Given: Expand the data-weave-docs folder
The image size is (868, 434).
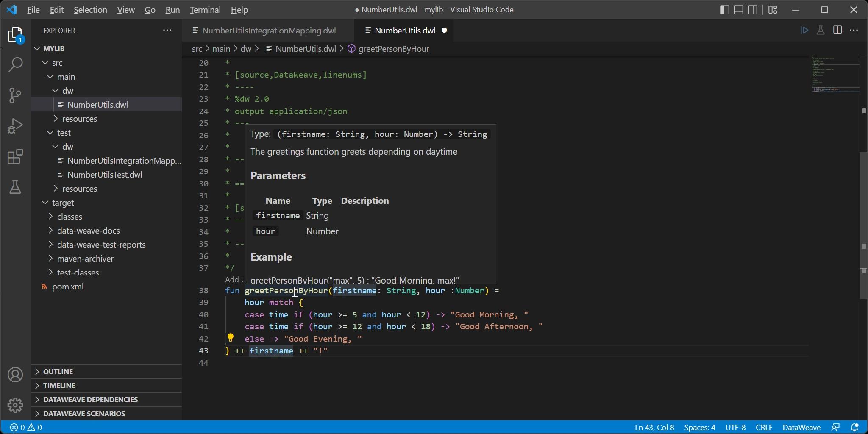Looking at the screenshot, I should pos(88,231).
